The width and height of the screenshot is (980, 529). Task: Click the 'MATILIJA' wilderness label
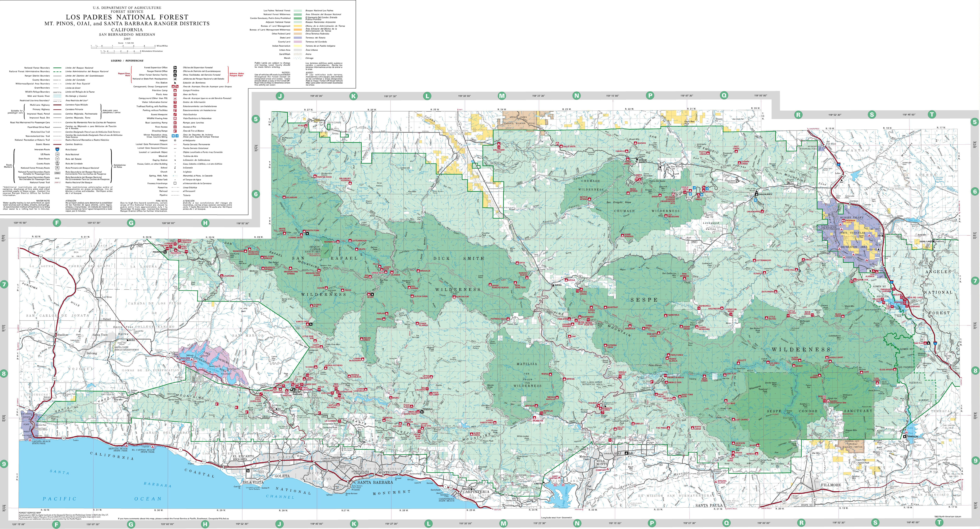point(527,364)
